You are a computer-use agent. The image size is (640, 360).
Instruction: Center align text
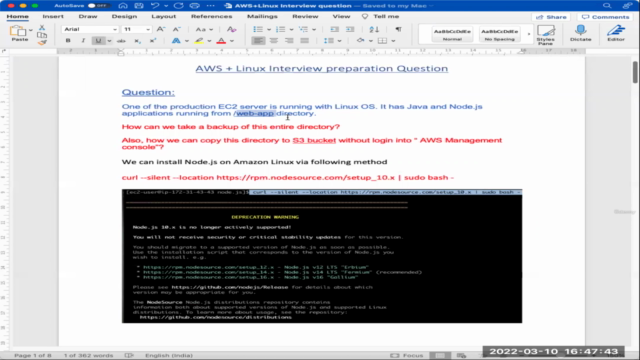point(273,41)
